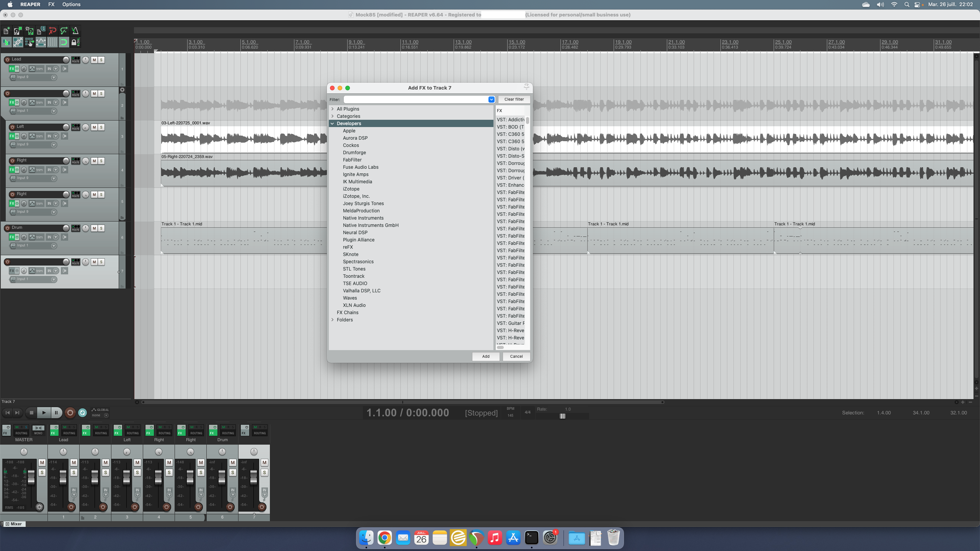The height and width of the screenshot is (551, 980).
Task: Expand the Folders tree item
Action: (x=333, y=320)
